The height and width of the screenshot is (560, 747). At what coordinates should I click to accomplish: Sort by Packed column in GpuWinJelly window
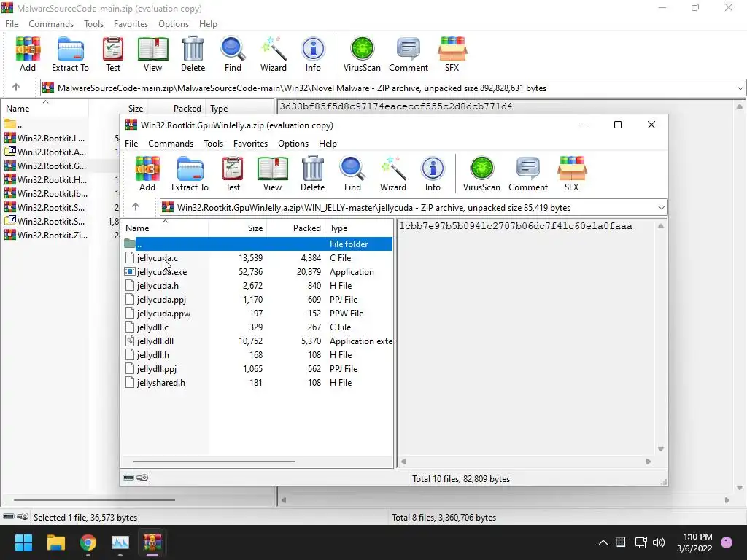296,227
